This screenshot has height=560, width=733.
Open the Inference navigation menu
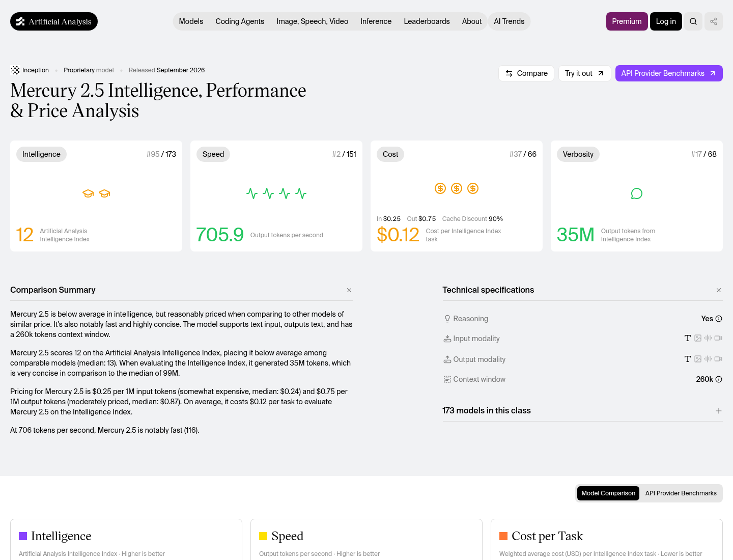click(x=376, y=21)
